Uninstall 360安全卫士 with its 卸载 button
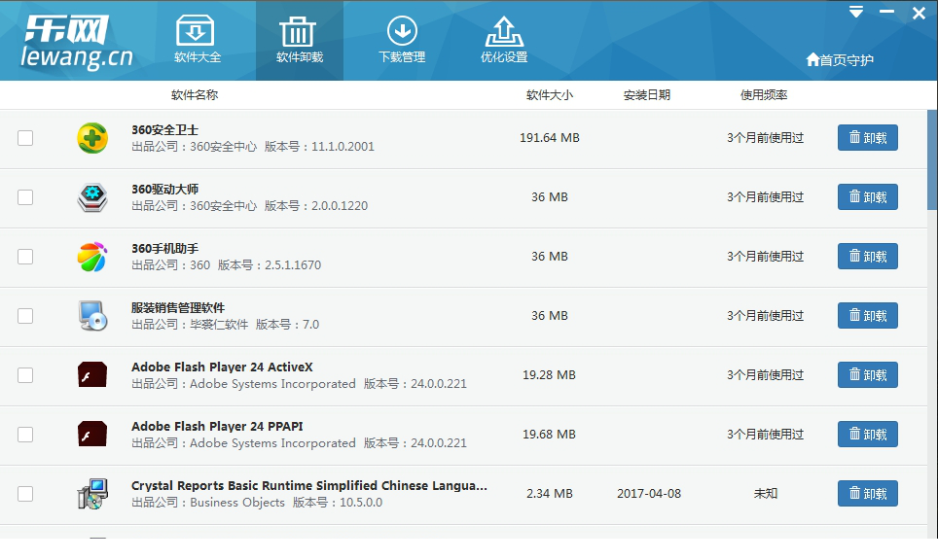938x560 pixels. [x=867, y=138]
